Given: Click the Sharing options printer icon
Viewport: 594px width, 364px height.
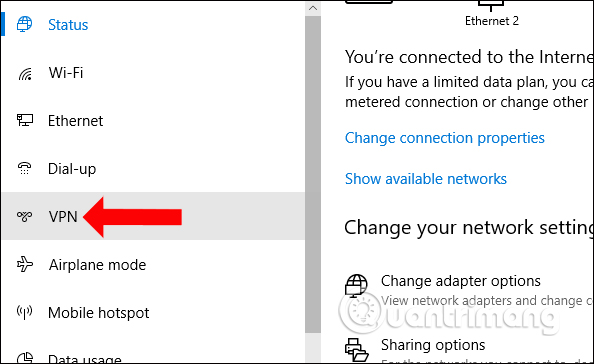Looking at the screenshot, I should tap(356, 350).
